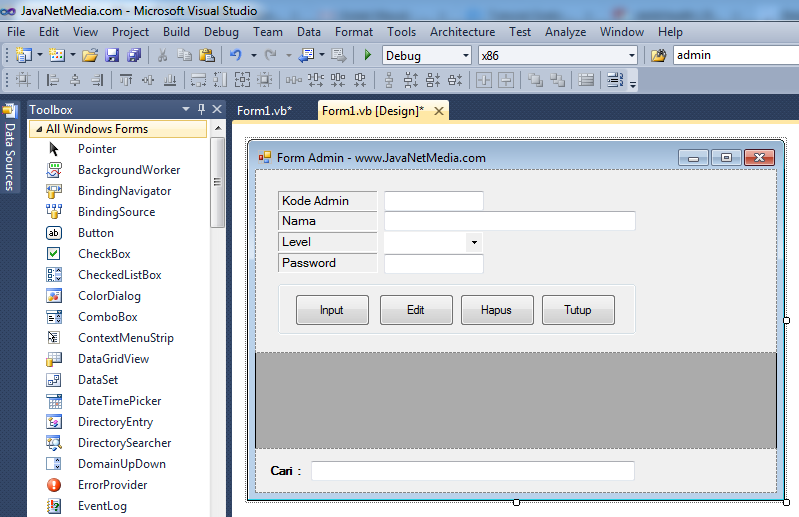
Task: Click the Navigate Backward icon
Action: point(306,55)
